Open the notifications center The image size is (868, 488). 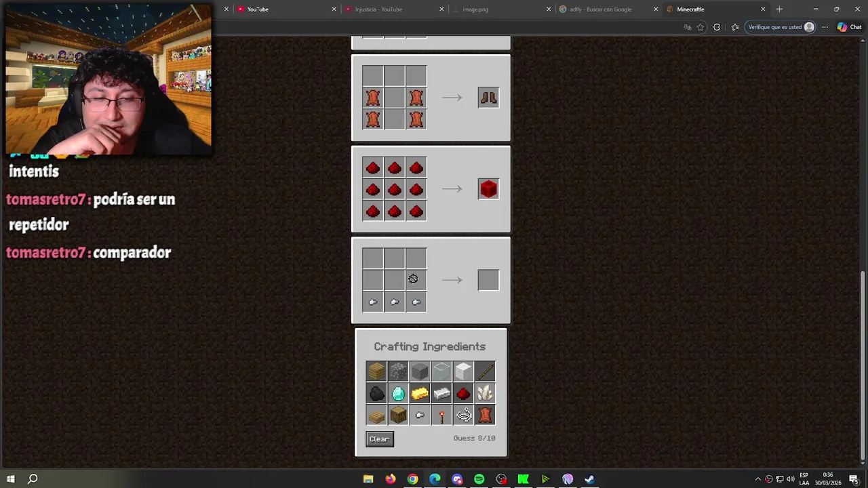[x=854, y=479]
